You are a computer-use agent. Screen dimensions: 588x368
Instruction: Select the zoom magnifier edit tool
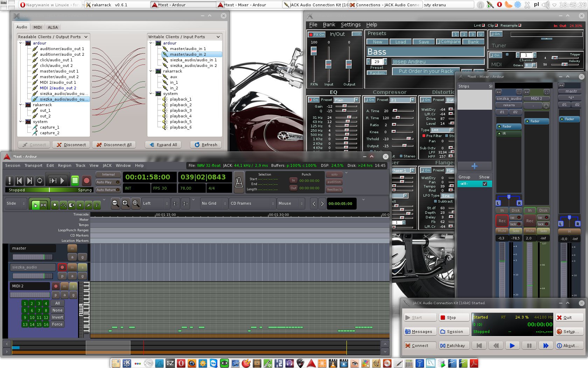click(x=55, y=205)
